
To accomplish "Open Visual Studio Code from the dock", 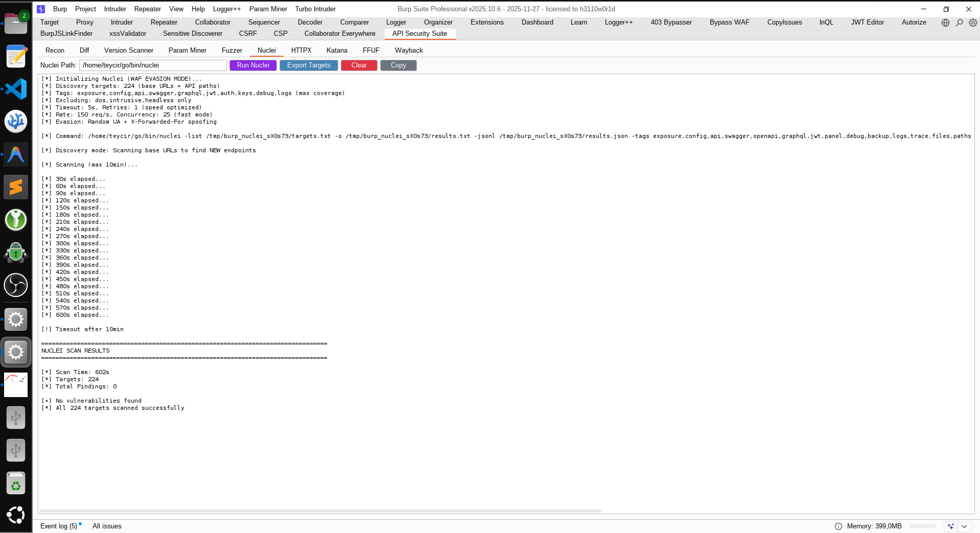I will click(16, 89).
